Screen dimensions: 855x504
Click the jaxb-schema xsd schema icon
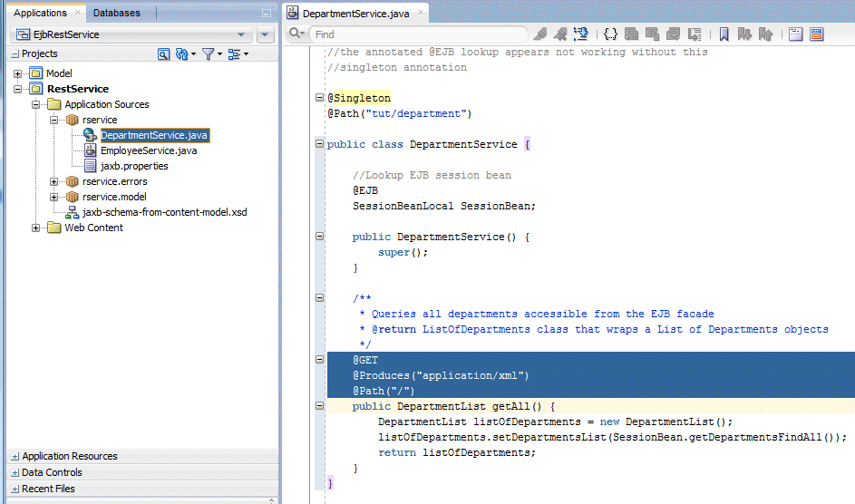point(72,212)
